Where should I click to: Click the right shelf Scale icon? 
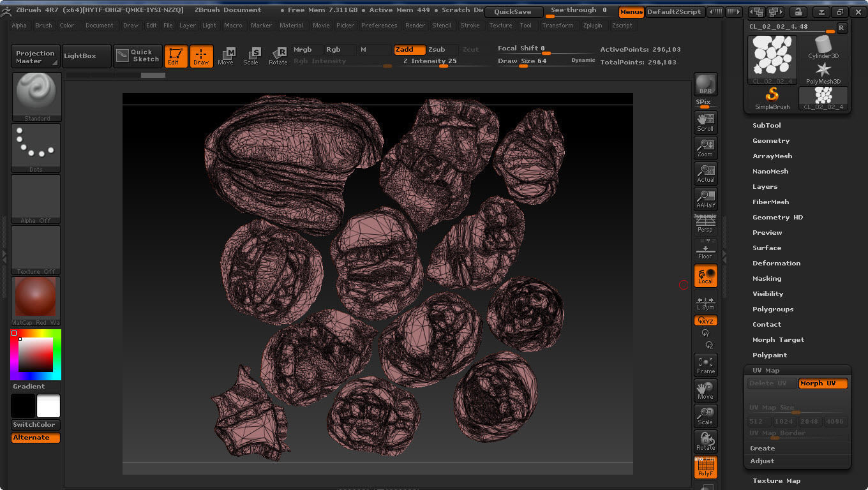(x=705, y=416)
